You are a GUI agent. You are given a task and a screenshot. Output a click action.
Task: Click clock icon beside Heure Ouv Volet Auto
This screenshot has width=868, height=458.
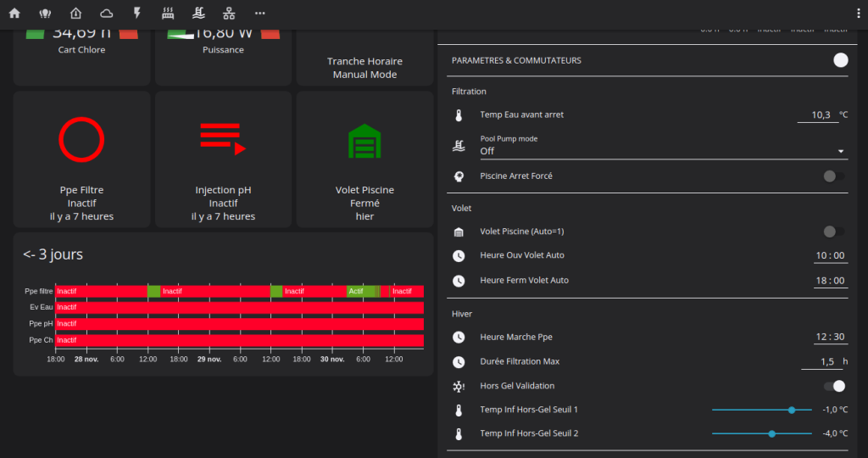[459, 256]
